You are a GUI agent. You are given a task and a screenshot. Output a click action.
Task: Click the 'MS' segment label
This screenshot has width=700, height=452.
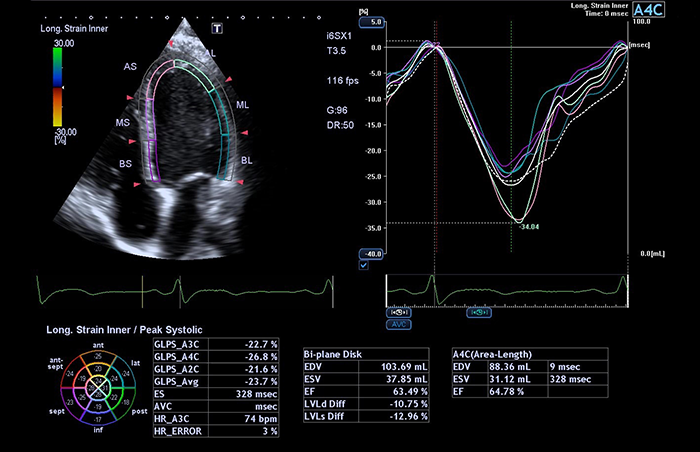click(x=122, y=122)
